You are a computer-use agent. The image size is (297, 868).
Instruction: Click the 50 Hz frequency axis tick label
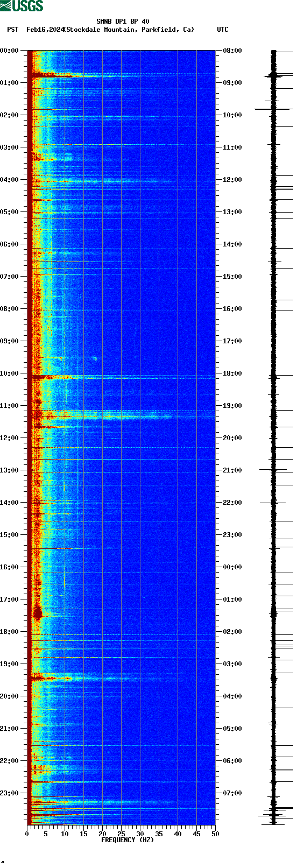point(215,834)
